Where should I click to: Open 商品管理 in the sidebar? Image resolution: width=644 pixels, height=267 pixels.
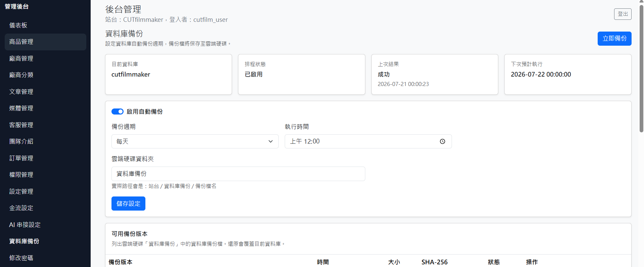click(x=45, y=42)
